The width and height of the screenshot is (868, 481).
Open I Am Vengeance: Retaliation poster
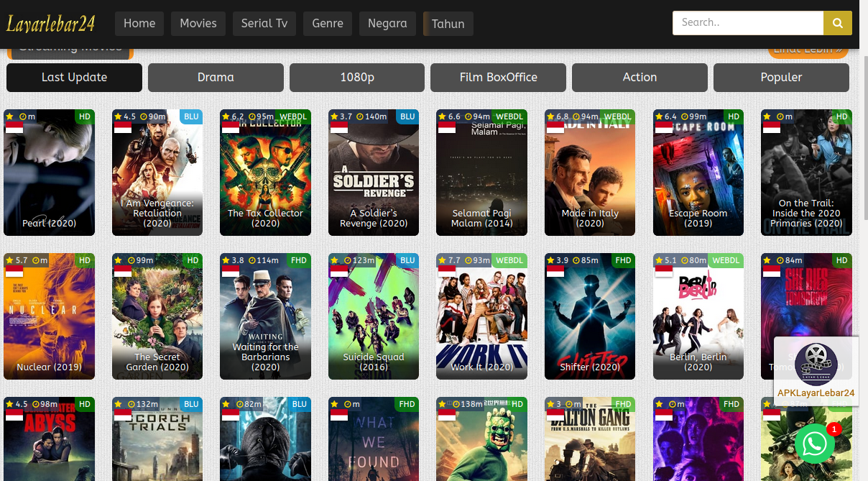pyautogui.click(x=157, y=173)
